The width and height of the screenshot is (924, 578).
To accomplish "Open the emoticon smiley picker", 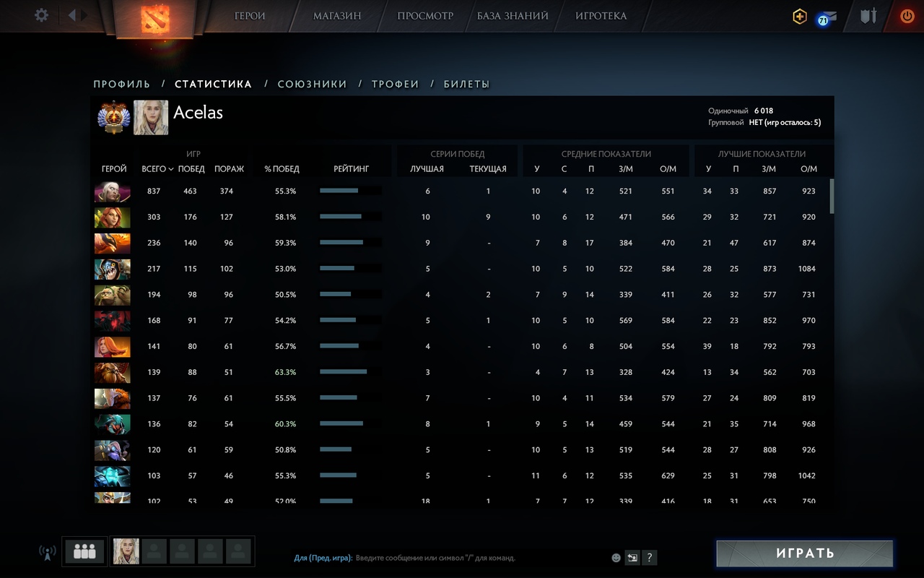I will (x=616, y=558).
